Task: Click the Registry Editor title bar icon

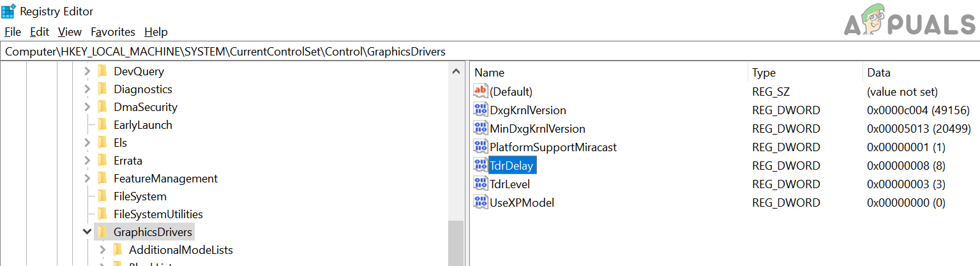Action: pyautogui.click(x=9, y=11)
